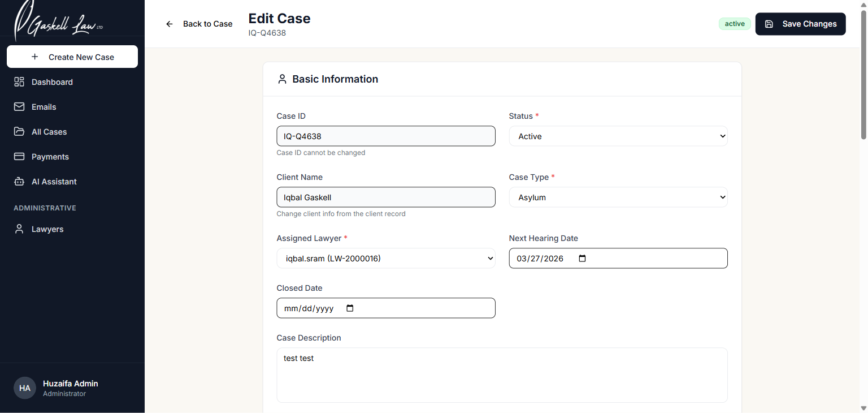Image resolution: width=868 pixels, height=413 pixels.
Task: Select the Lawyers person icon
Action: (x=19, y=229)
